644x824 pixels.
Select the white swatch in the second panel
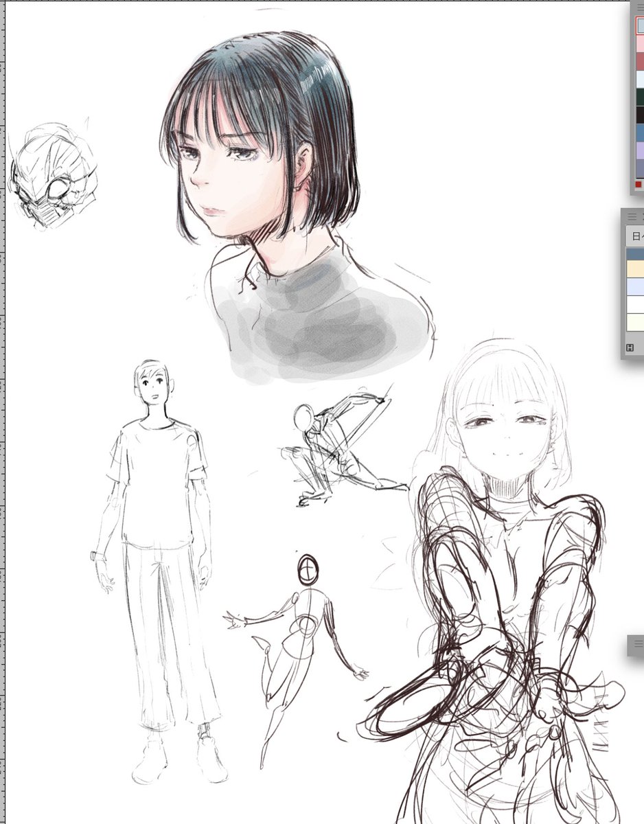pyautogui.click(x=635, y=304)
